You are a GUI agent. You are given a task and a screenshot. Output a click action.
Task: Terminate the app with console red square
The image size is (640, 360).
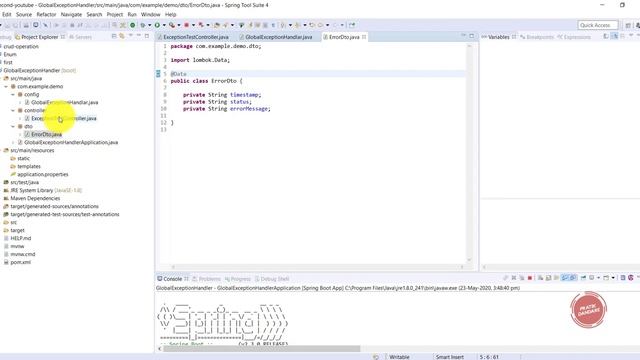pos(530,278)
